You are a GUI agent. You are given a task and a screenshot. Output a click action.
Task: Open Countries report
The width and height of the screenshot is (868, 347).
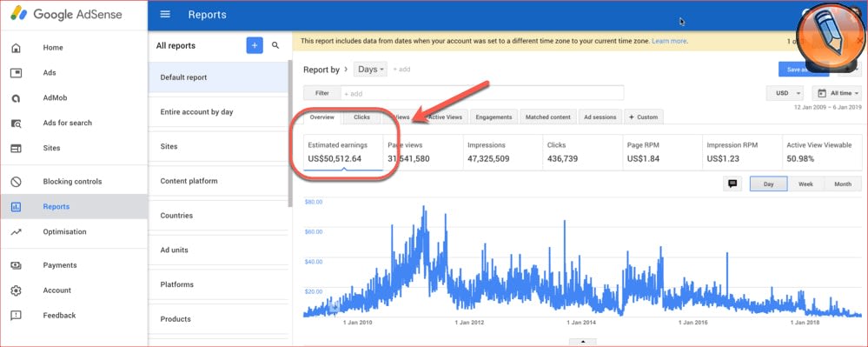(x=218, y=216)
